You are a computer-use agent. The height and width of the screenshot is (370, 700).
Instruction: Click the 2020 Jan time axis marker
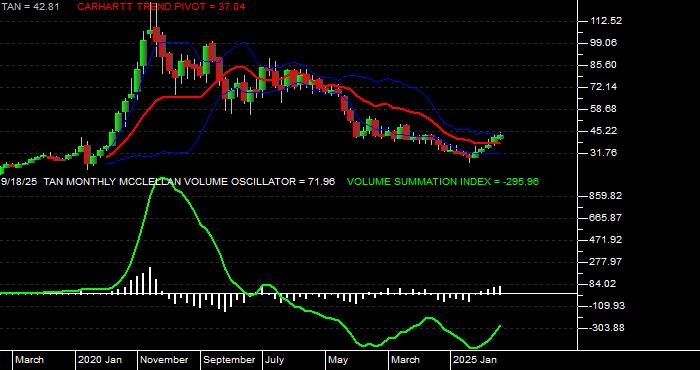coord(100,360)
